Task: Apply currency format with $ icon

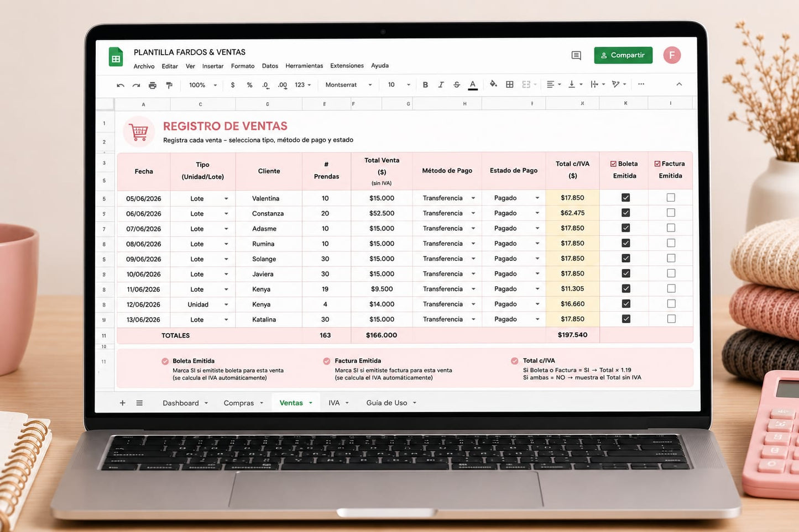Action: [x=233, y=85]
